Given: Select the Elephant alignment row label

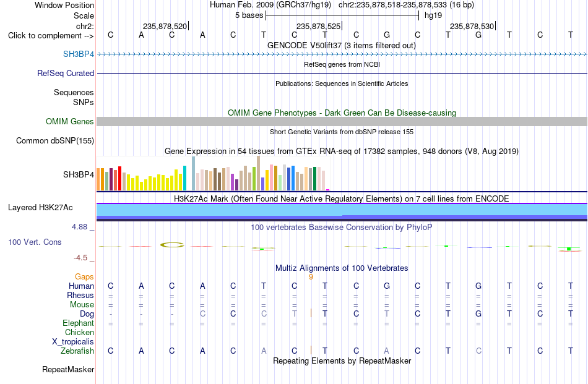Looking at the screenshot, I should pos(78,323).
